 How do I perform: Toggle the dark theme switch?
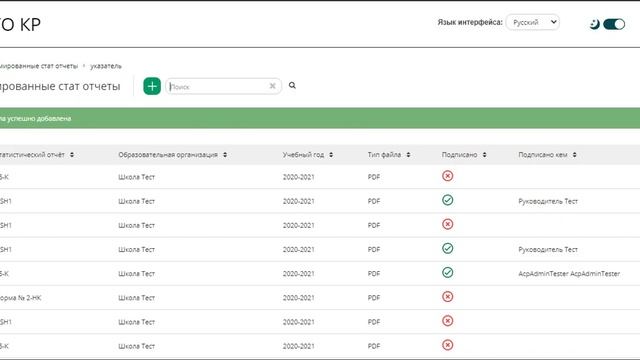pyautogui.click(x=614, y=24)
